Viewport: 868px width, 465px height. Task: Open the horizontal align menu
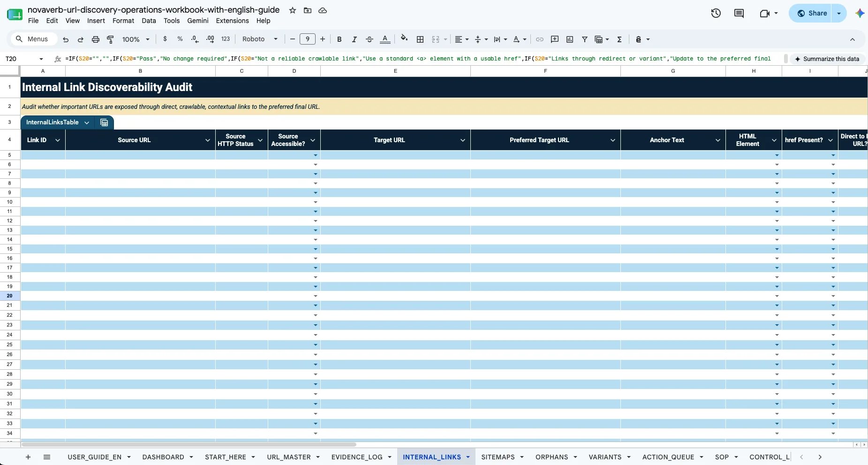tap(462, 39)
